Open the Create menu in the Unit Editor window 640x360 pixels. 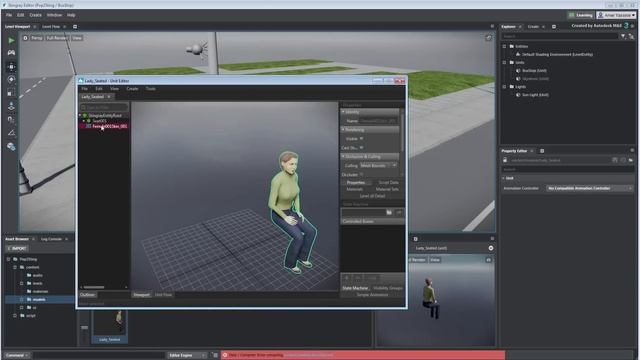tap(132, 89)
